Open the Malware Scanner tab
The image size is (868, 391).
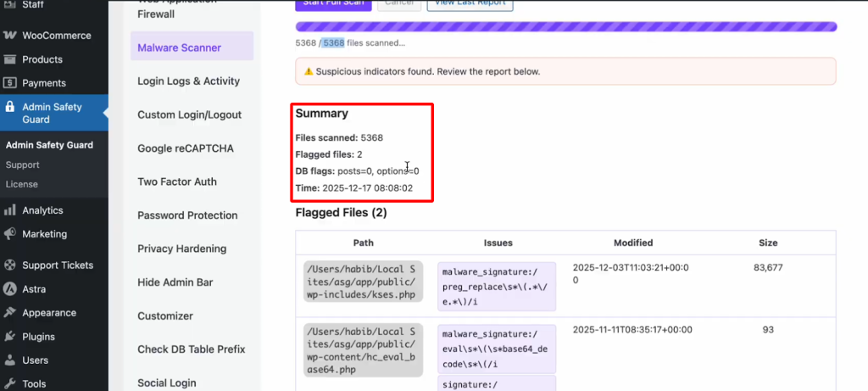point(180,47)
